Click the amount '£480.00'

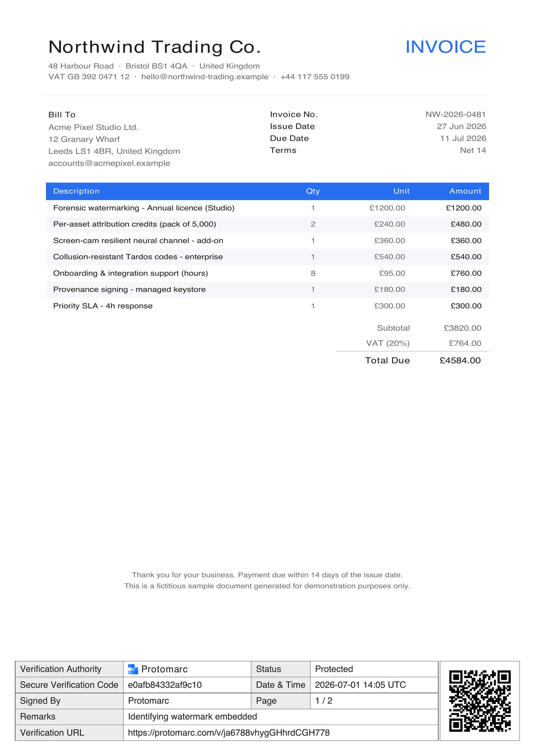(x=466, y=224)
